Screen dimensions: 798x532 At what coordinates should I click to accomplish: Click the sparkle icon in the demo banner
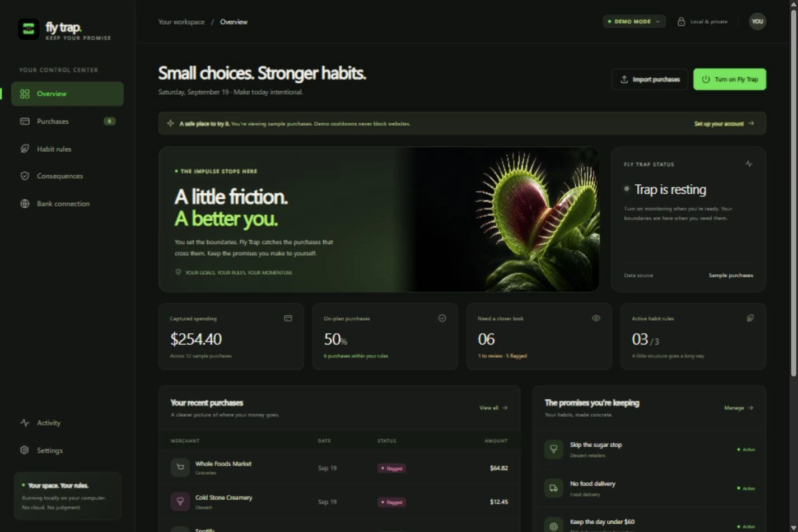pyautogui.click(x=170, y=123)
